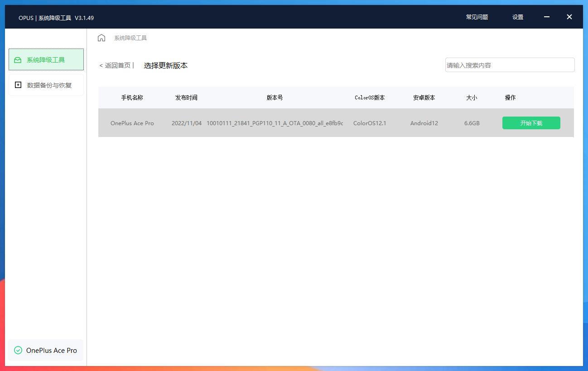
Task: Click the home icon in the breadcrumb bar
Action: point(101,38)
